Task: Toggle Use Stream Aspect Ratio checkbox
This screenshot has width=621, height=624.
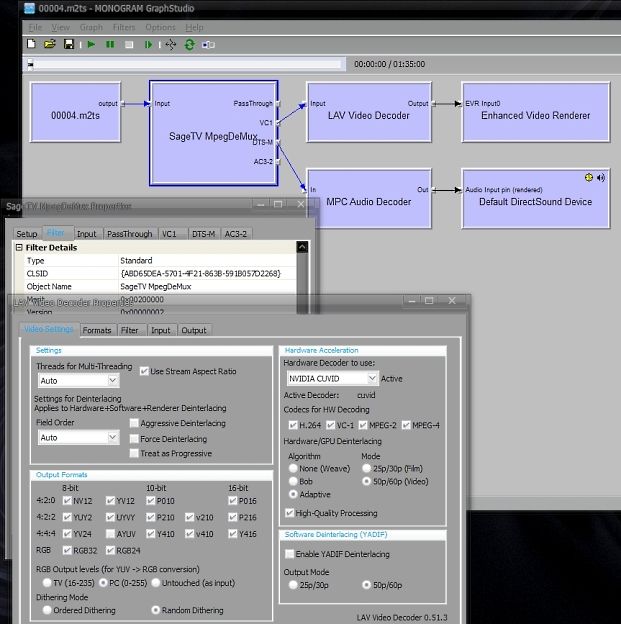Action: 145,372
